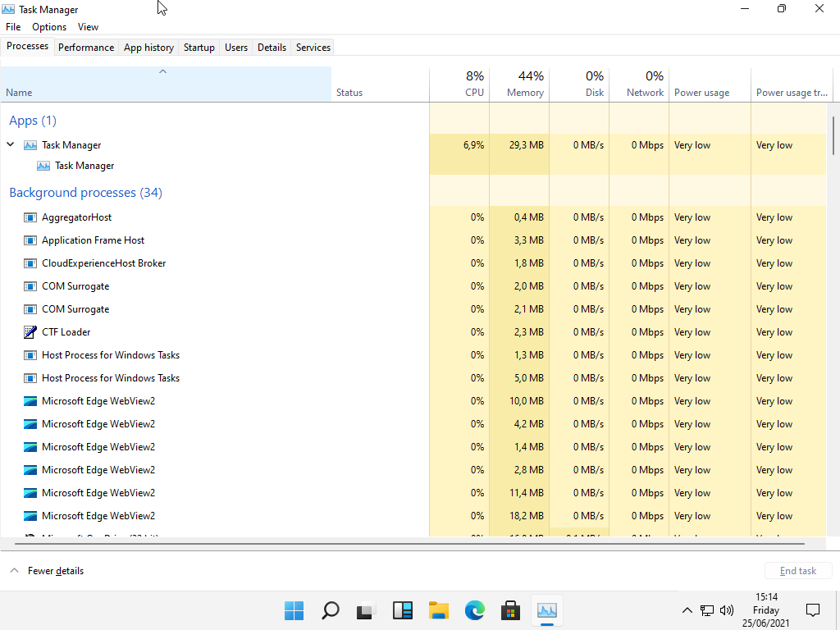Click the CTF Loader process icon
The height and width of the screenshot is (630, 840).
pyautogui.click(x=30, y=332)
